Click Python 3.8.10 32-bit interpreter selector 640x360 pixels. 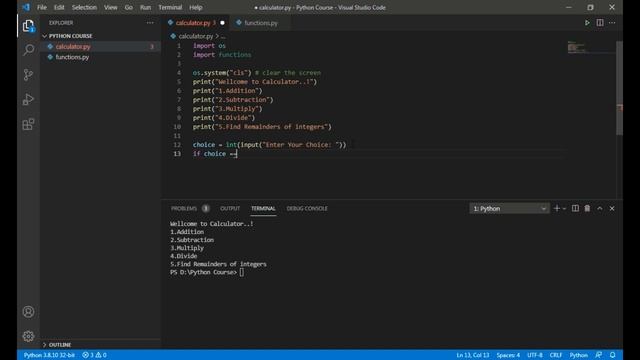[49, 355]
